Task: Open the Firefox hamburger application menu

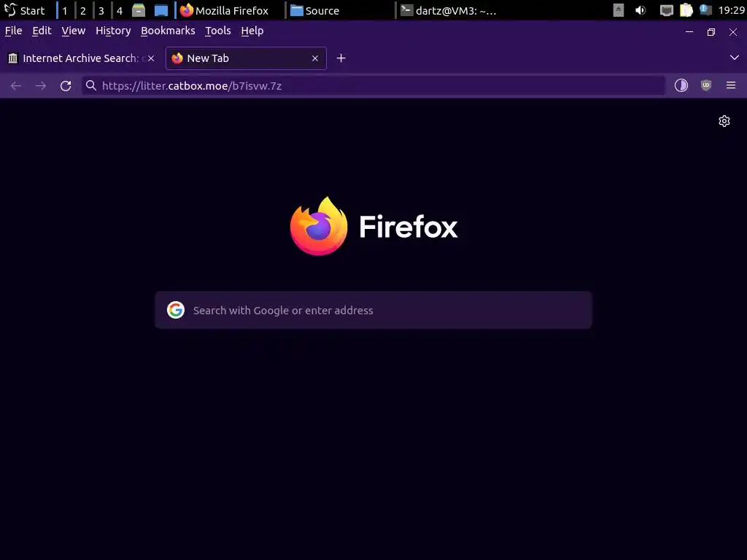Action: [731, 85]
